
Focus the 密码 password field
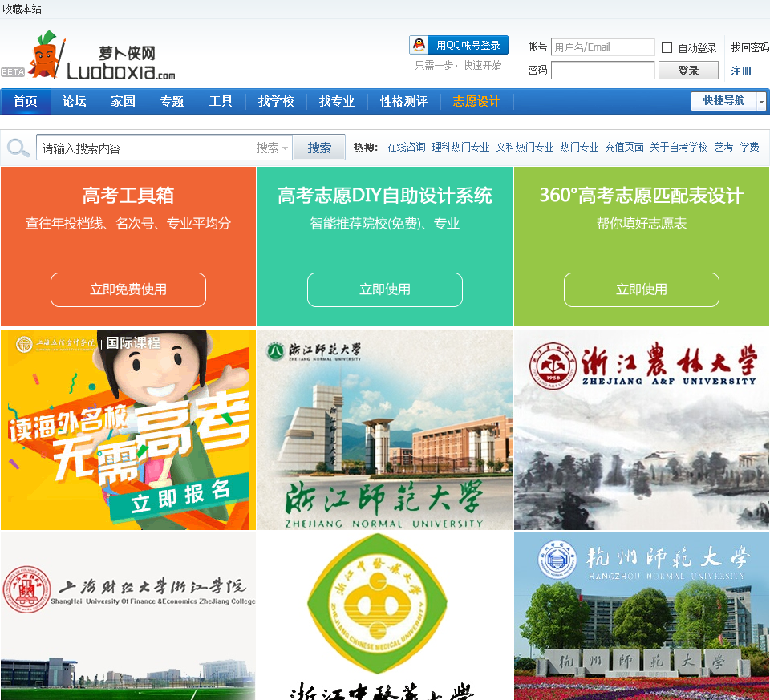[x=603, y=71]
